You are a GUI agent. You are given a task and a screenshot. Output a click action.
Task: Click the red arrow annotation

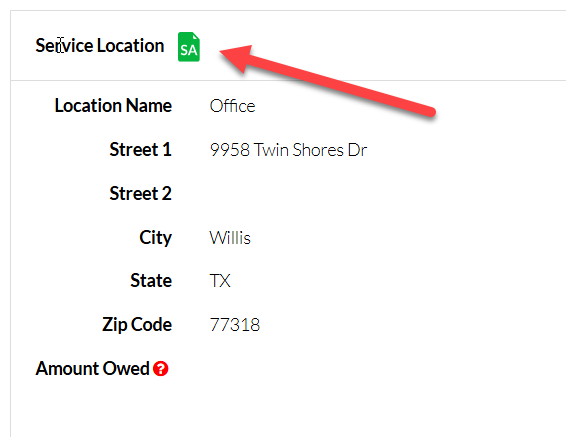tap(327, 81)
